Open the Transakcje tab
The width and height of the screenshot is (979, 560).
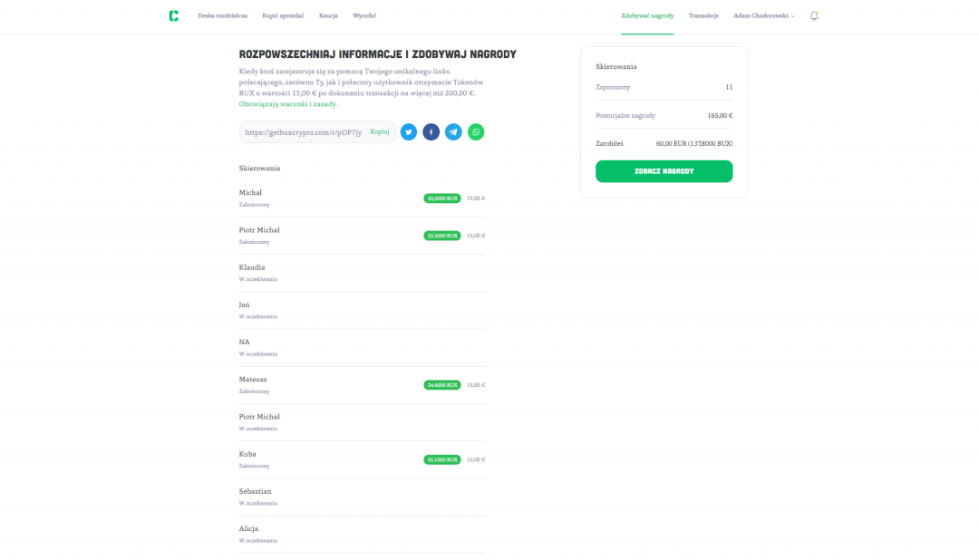click(703, 16)
